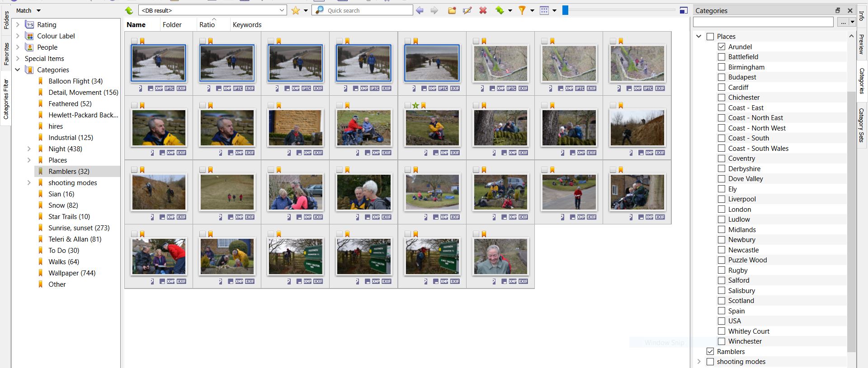Uncheck the Arundel category checkbox

click(722, 47)
